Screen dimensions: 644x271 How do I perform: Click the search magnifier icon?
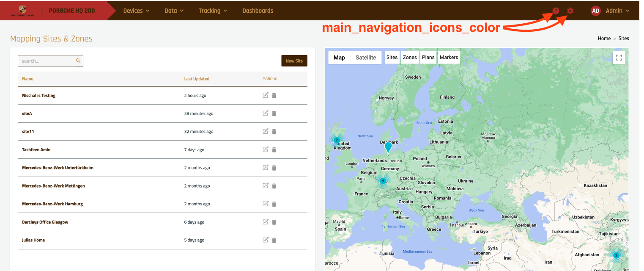tap(78, 61)
